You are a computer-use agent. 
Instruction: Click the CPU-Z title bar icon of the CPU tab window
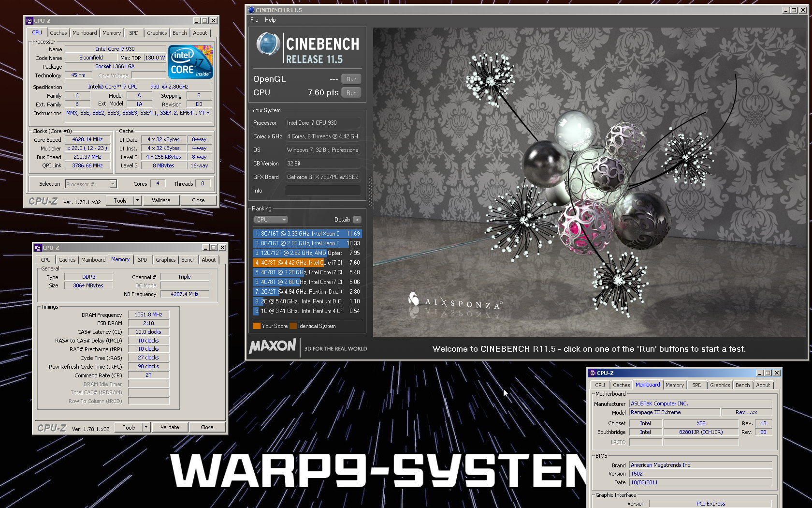29,21
